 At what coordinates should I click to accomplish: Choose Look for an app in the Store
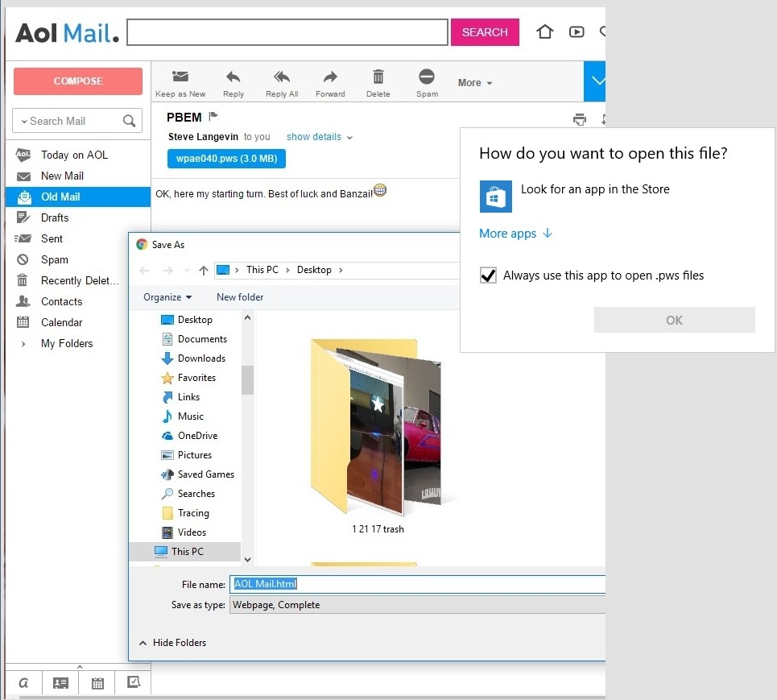[595, 189]
